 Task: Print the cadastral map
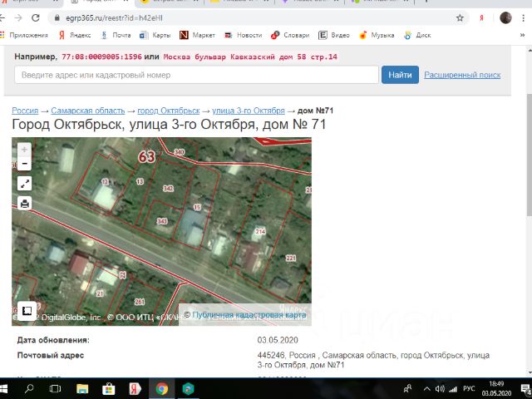pyautogui.click(x=24, y=204)
